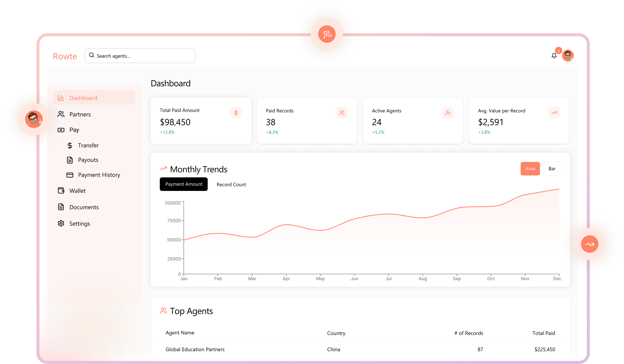Click the 87 records cell
624x364 pixels.
480,349
